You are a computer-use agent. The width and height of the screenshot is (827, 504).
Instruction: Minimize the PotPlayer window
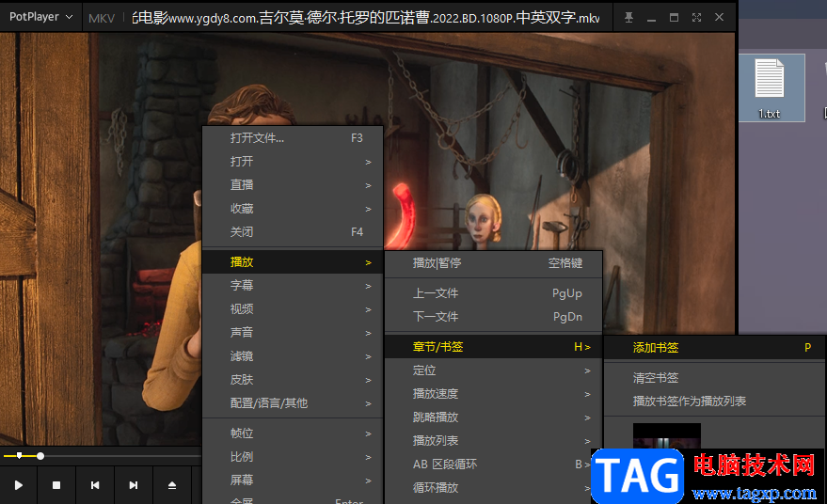651,18
